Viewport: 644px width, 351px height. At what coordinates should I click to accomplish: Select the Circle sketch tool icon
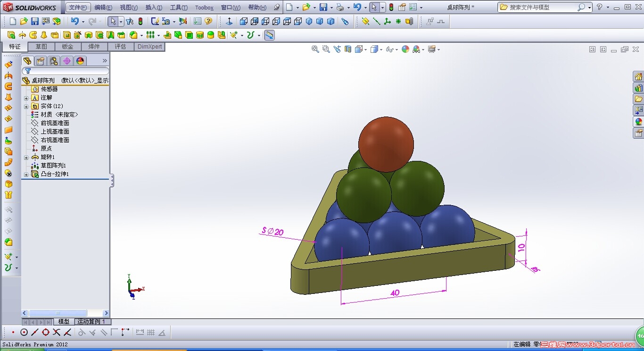pyautogui.click(x=24, y=332)
